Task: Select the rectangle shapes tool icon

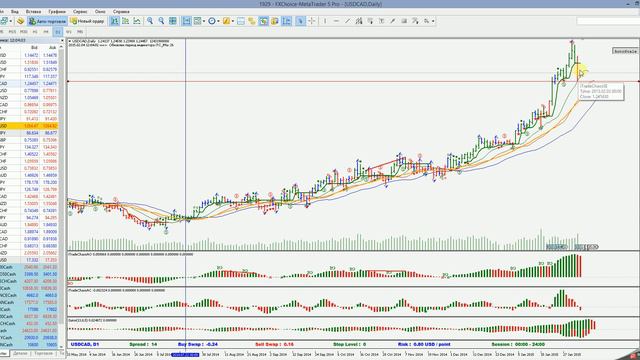Action: click(404, 21)
